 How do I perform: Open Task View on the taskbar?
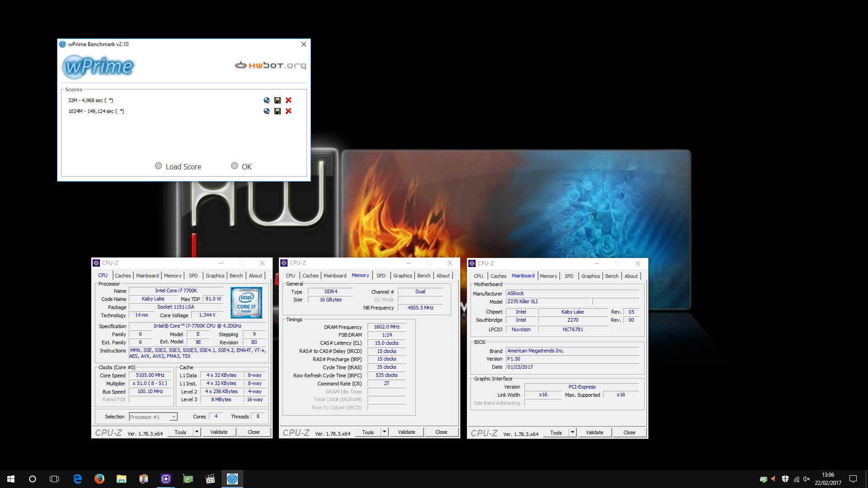[x=54, y=479]
